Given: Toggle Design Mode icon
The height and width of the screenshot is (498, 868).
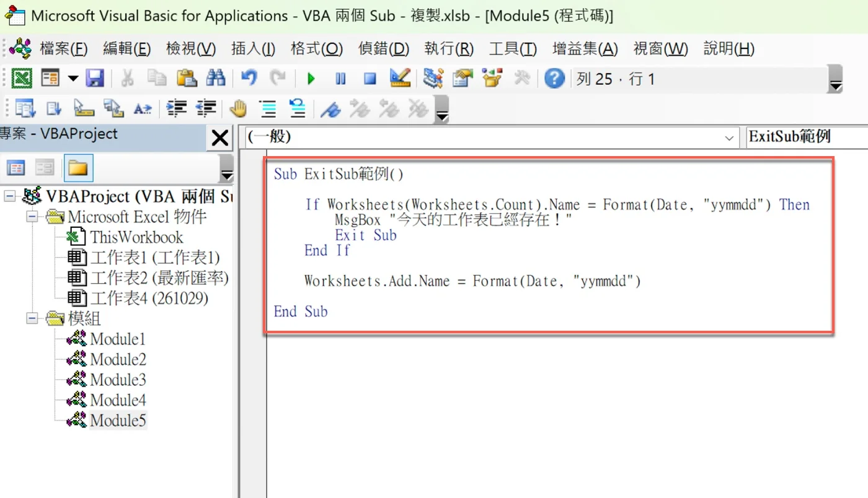Looking at the screenshot, I should coord(400,79).
